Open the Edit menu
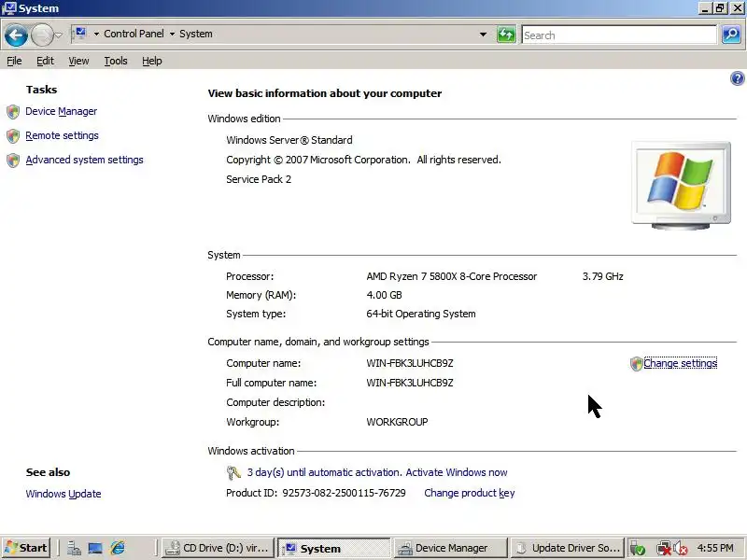Screen dimensions: 747x560 pyautogui.click(x=45, y=61)
